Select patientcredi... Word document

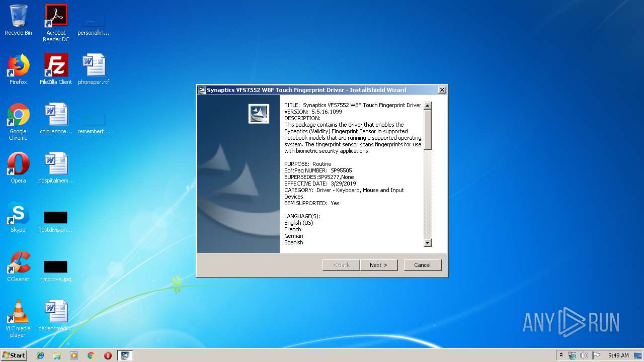[56, 315]
